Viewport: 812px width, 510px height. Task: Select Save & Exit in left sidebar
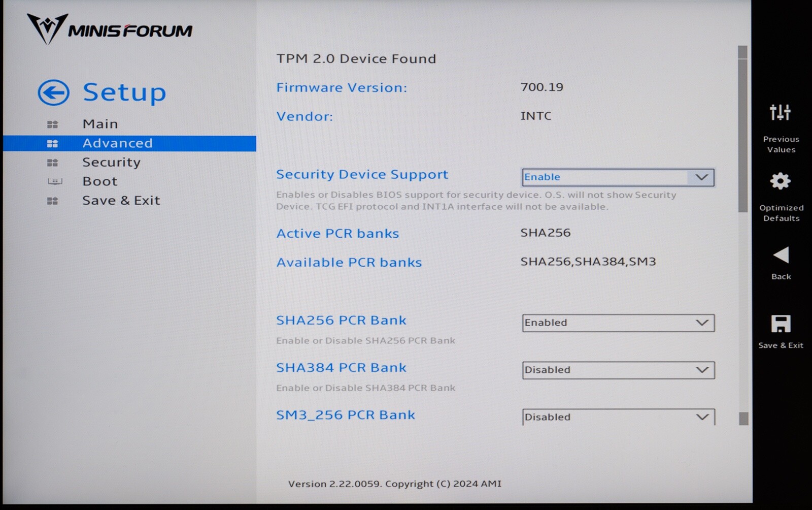[121, 201]
